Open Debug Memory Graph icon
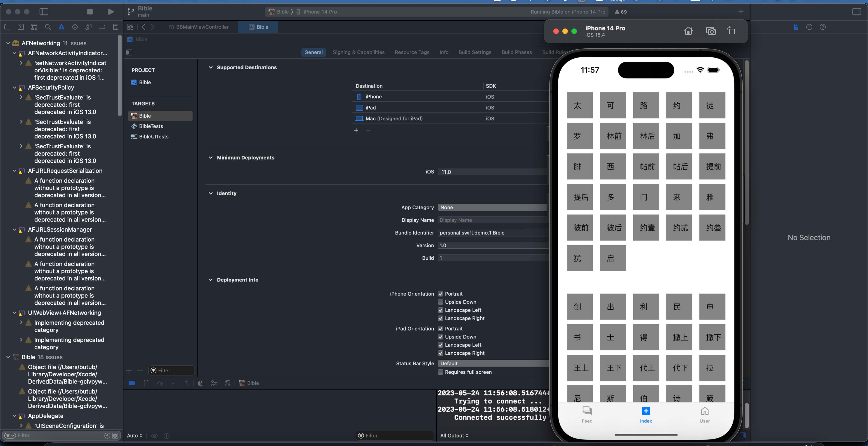The height and width of the screenshot is (446, 868). click(x=214, y=383)
